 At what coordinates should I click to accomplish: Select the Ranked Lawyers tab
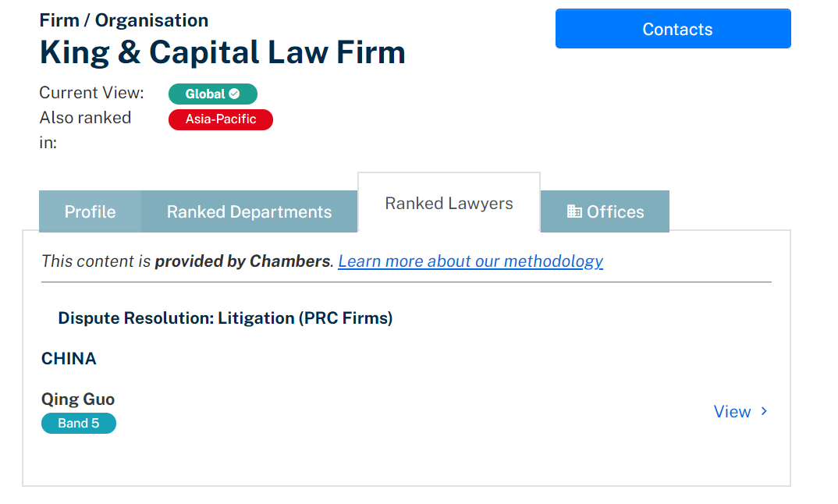(x=449, y=203)
